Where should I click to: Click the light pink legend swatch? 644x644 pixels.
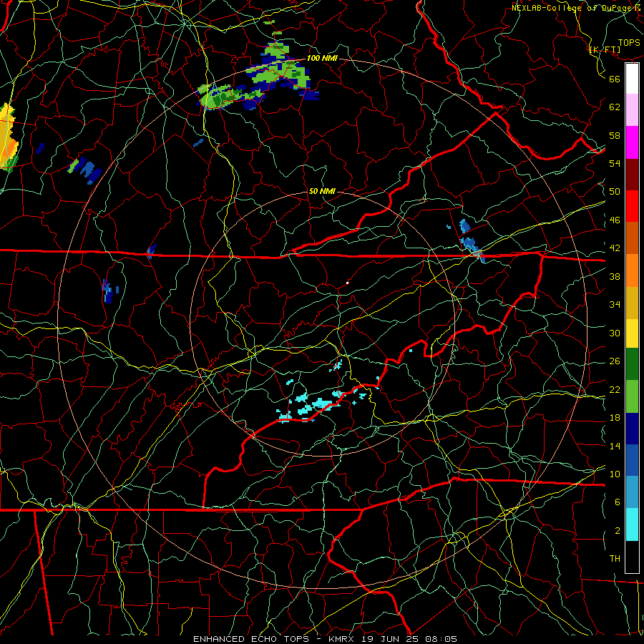[632, 110]
